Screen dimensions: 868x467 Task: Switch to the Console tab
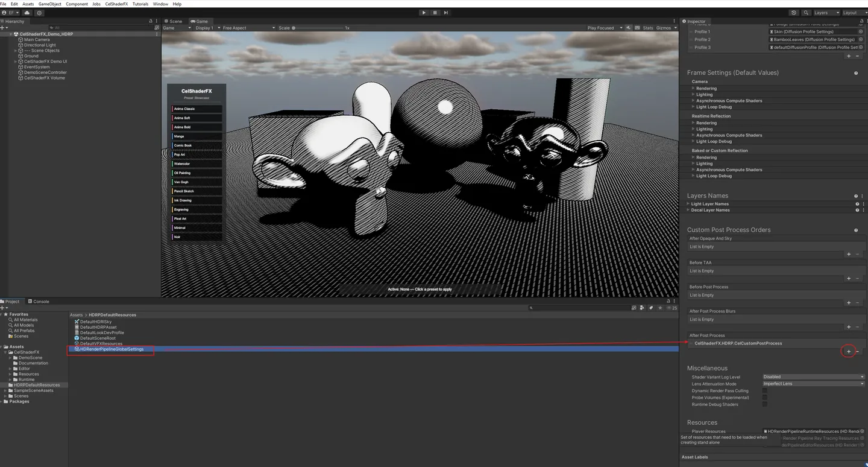[x=38, y=302]
